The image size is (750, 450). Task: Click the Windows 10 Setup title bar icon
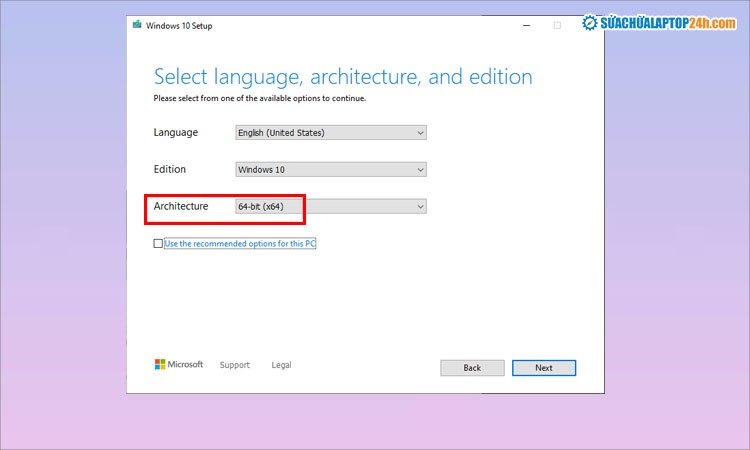click(x=137, y=25)
